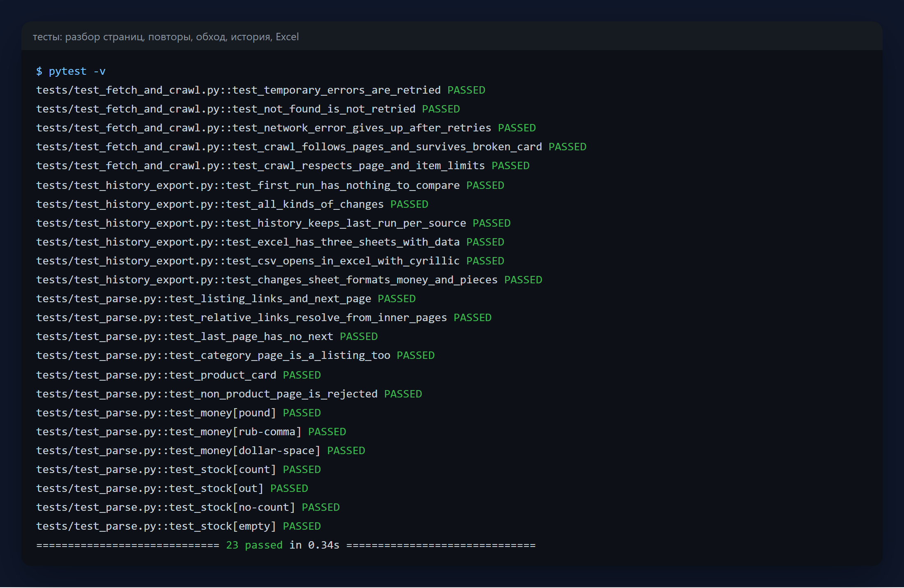Click the test_csv_opens_in_excel_with_cyrillic line

[270, 261]
